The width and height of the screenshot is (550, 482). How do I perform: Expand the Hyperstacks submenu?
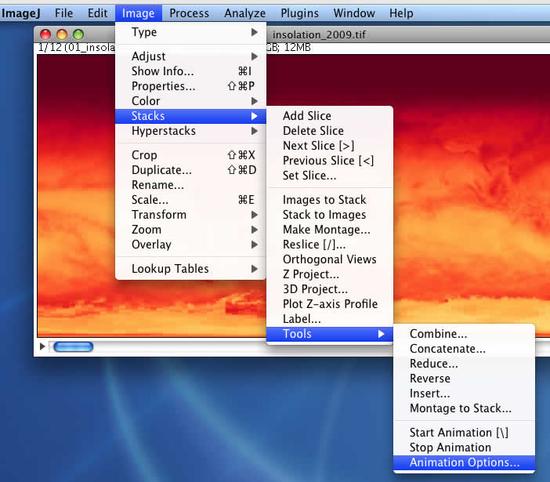190,131
